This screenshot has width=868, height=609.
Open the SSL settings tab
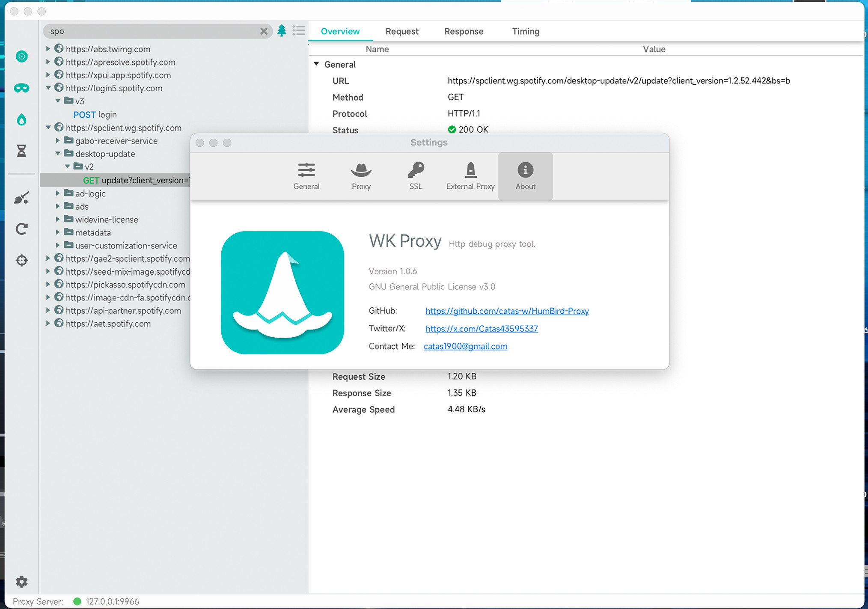point(415,175)
